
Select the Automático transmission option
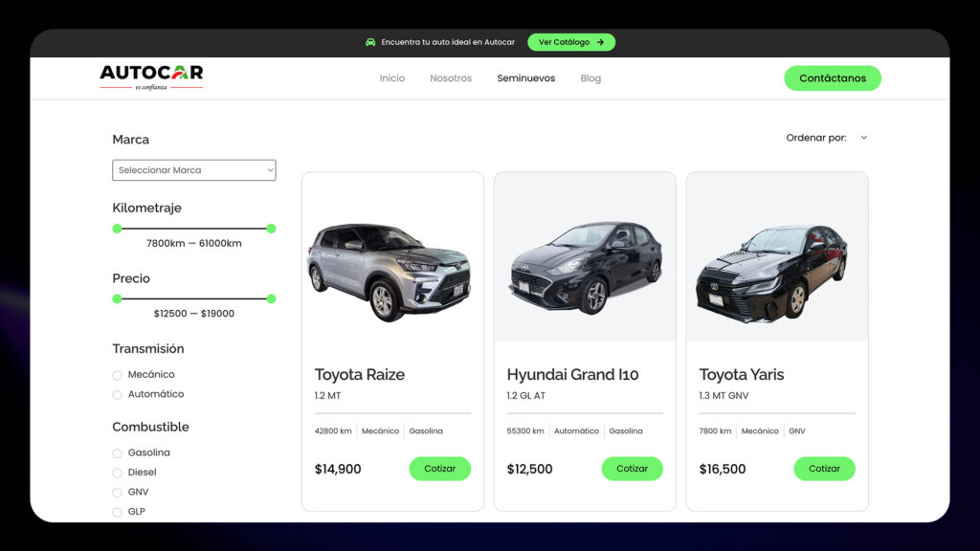click(x=117, y=395)
